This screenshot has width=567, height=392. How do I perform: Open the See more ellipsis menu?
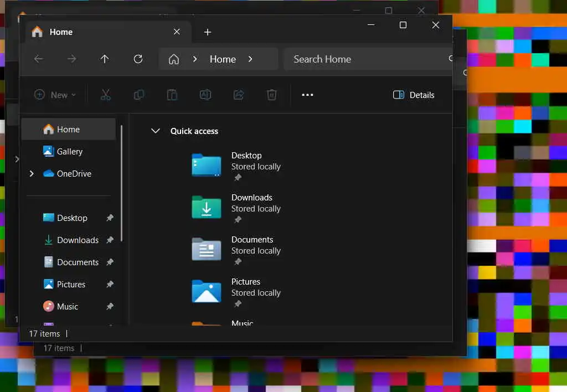pyautogui.click(x=307, y=95)
